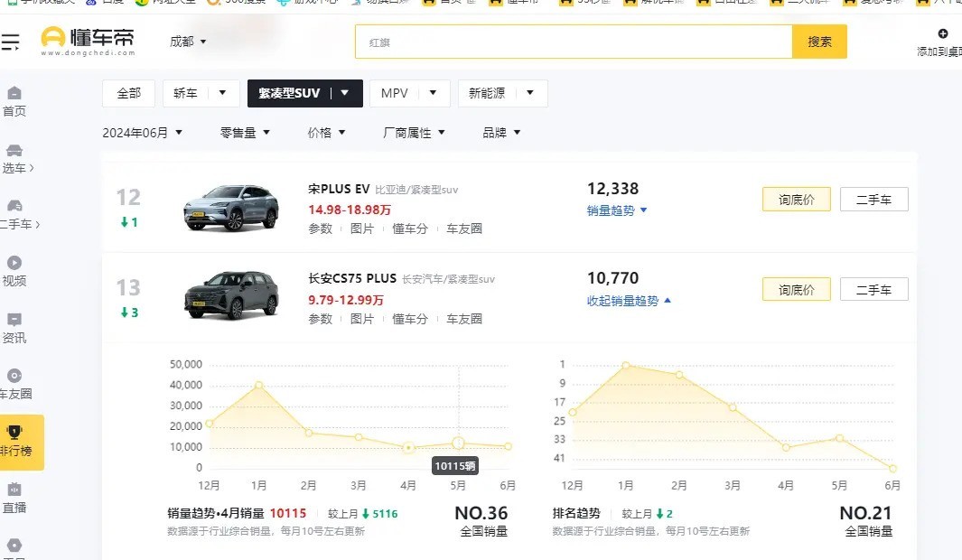The image size is (962, 560).
Task: Click the 14.98-18.98万 price text
Action: coord(349,210)
